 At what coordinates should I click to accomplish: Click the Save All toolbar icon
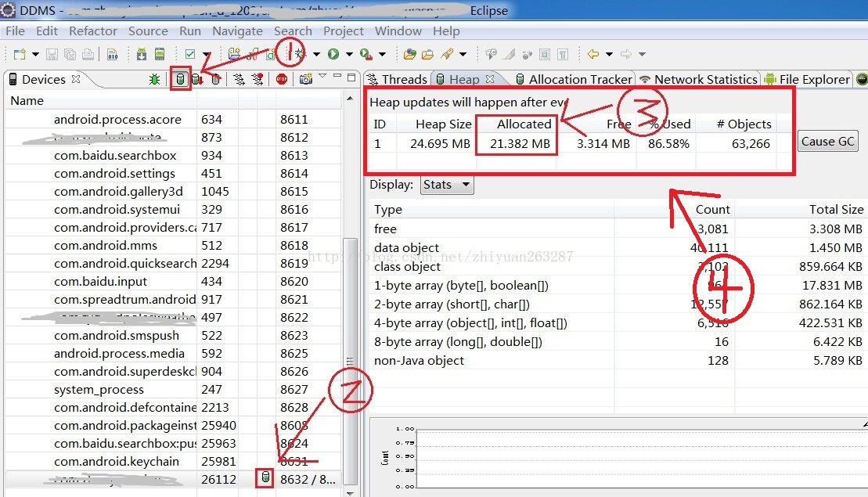coord(70,54)
